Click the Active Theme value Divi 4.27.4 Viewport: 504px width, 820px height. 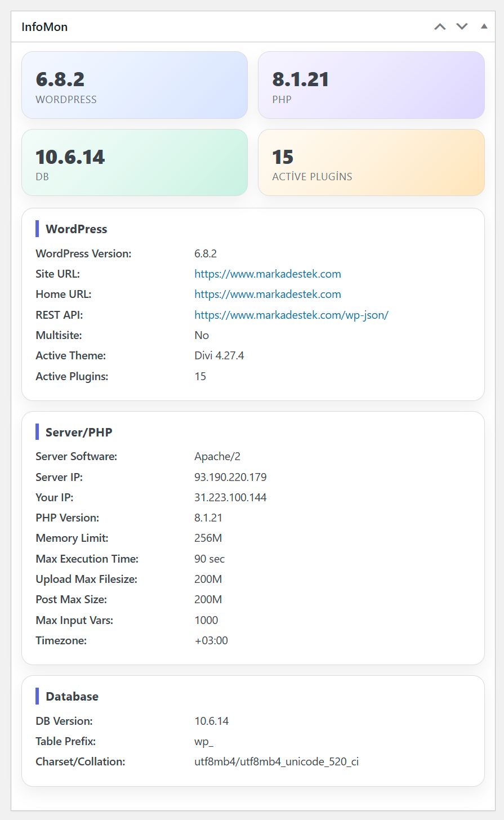click(x=219, y=356)
